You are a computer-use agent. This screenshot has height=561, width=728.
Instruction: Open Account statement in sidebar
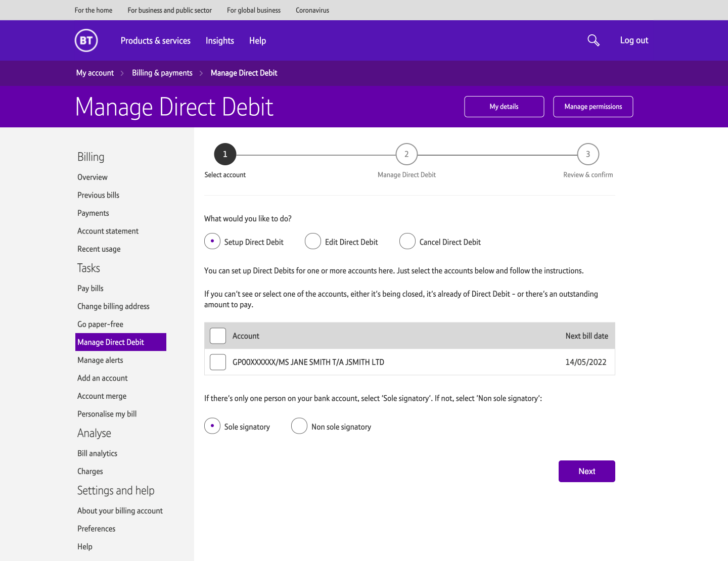(x=108, y=231)
